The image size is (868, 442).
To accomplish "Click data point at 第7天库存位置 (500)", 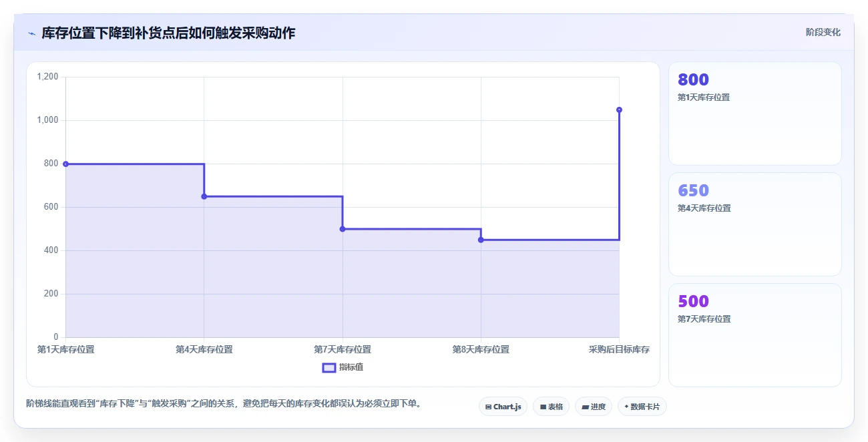I will coord(343,229).
